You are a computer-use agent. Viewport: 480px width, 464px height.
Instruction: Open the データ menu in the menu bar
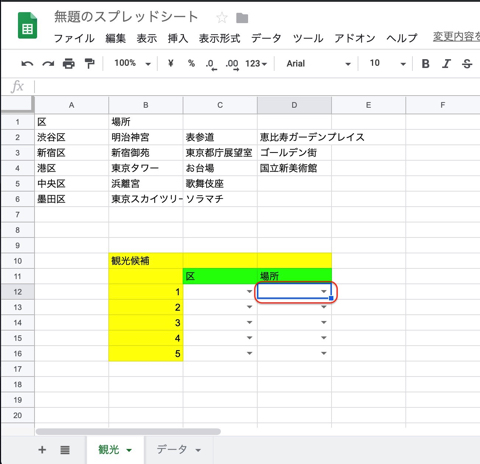266,38
